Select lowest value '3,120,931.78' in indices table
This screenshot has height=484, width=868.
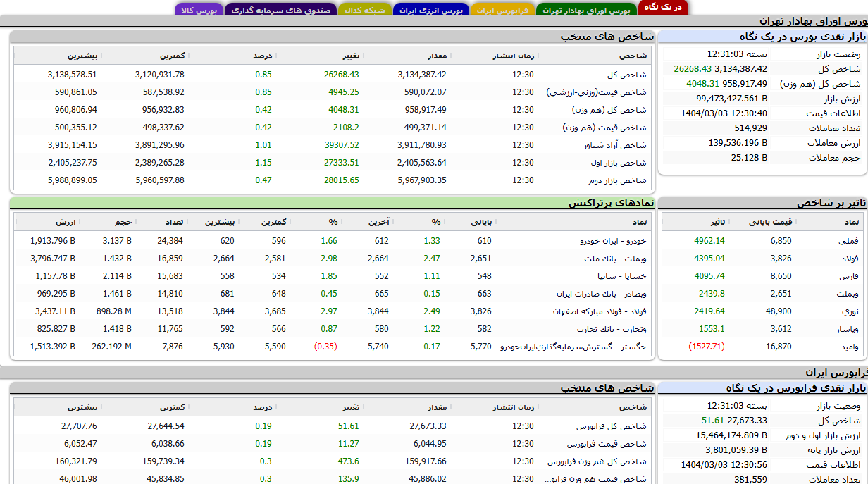(160, 75)
